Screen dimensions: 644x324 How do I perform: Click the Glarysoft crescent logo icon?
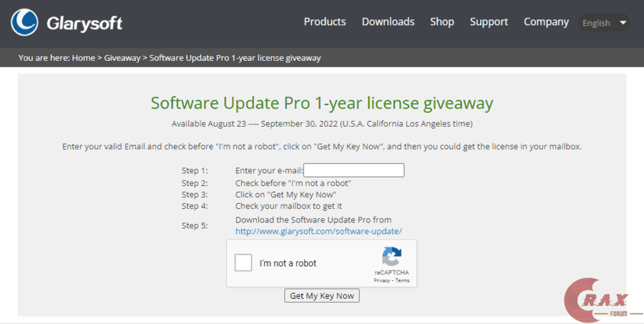point(25,22)
